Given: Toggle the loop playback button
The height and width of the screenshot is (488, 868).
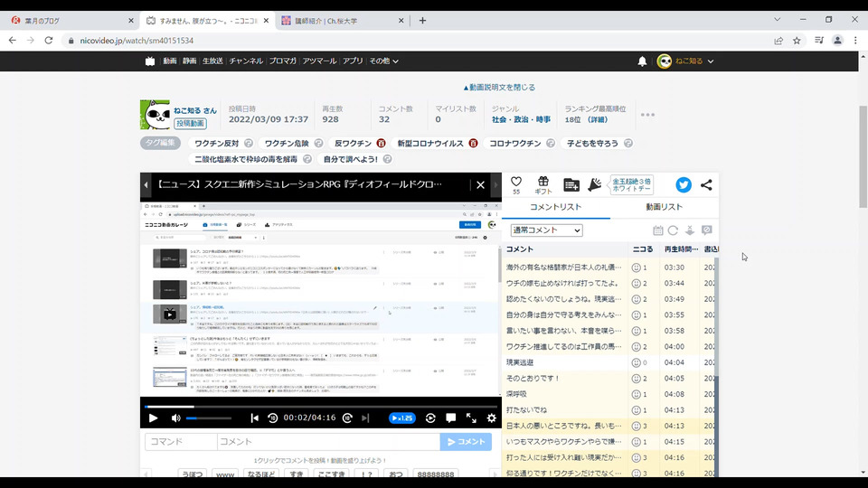Looking at the screenshot, I should 430,418.
